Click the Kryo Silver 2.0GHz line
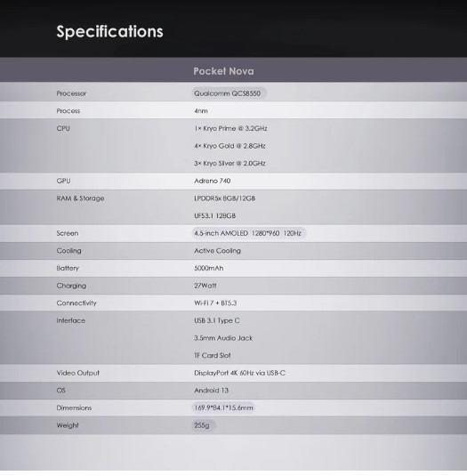Viewport: 467px width, 476px height. [x=229, y=164]
